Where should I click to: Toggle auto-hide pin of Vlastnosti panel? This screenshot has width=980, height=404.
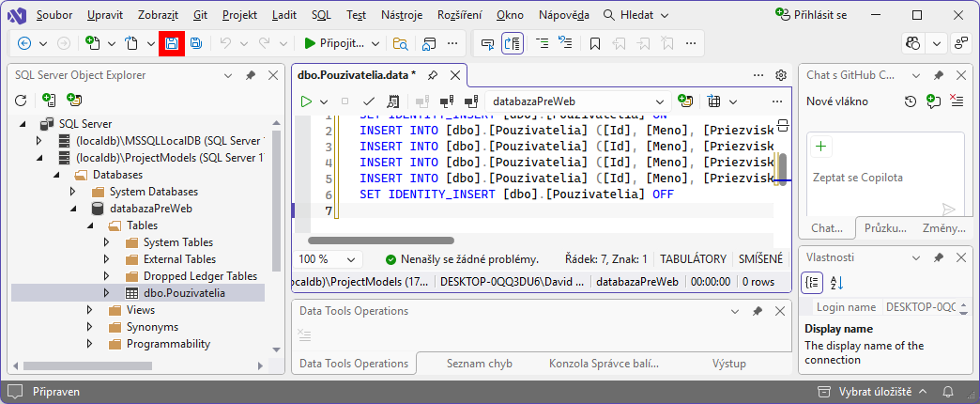(939, 257)
